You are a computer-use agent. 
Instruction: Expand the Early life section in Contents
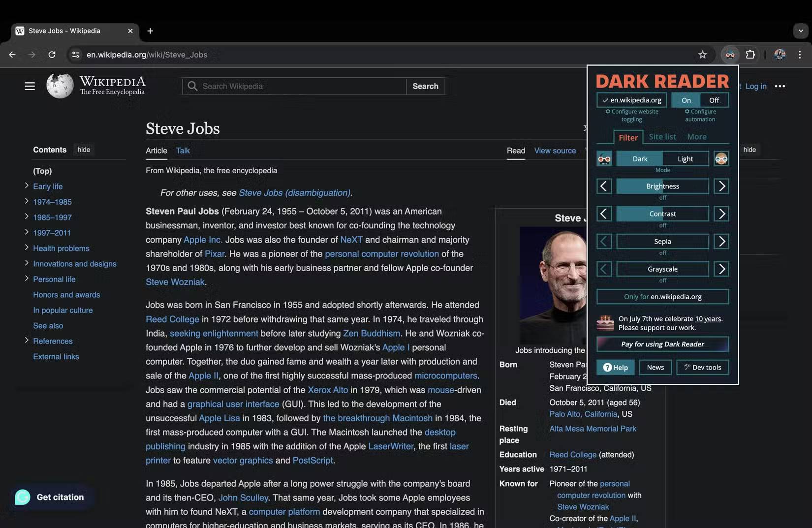pos(26,186)
